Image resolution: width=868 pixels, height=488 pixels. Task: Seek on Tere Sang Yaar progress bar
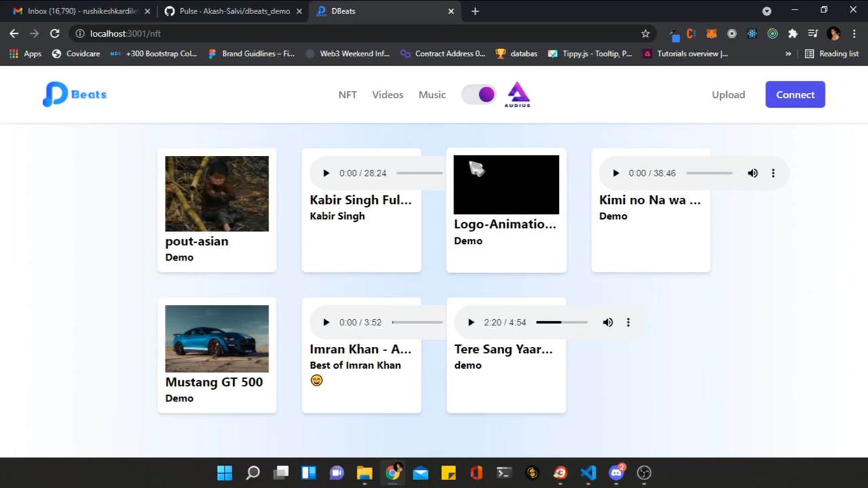[561, 323]
